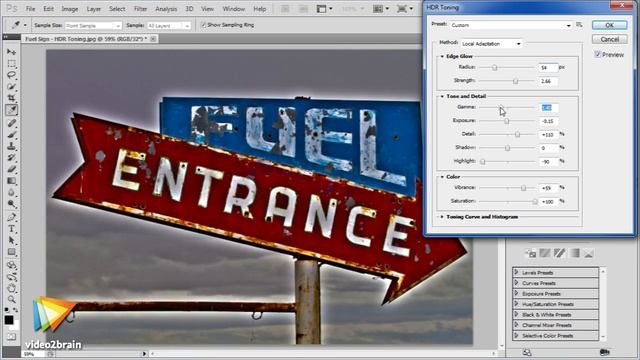Select the Gradient tool
This screenshot has width=640, height=360.
[x=11, y=181]
